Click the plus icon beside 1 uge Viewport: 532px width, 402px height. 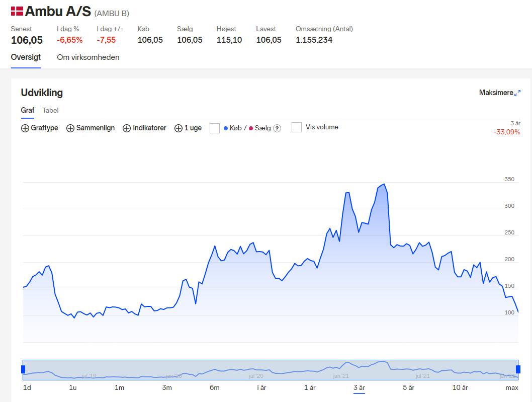click(179, 128)
